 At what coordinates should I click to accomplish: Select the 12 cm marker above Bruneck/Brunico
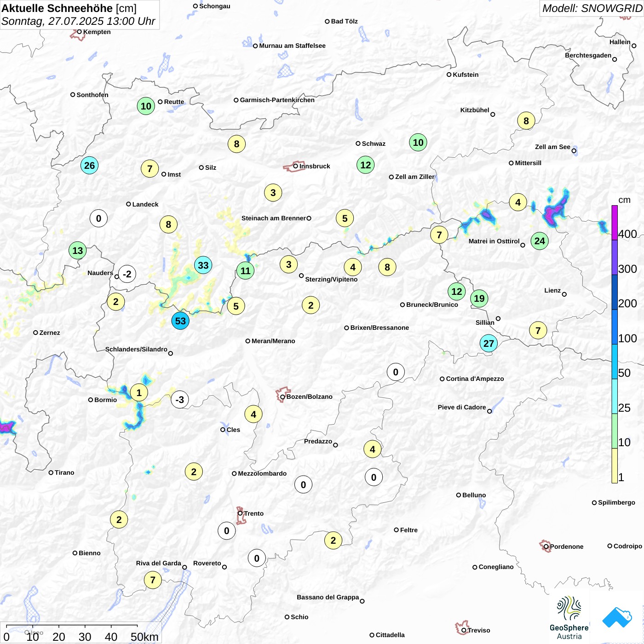tap(456, 292)
